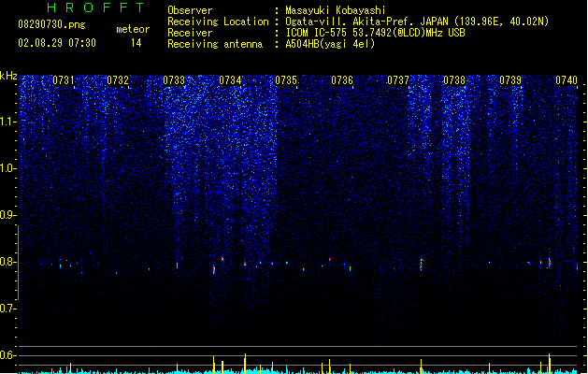Click the 0.8 kHz axis label
The width and height of the screenshot is (588, 374).
(8, 262)
